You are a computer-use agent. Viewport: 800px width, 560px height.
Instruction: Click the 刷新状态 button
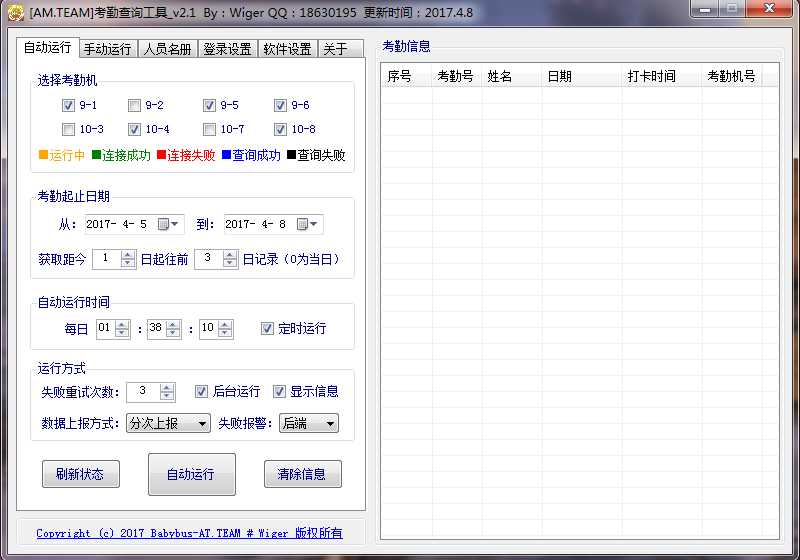coord(81,474)
